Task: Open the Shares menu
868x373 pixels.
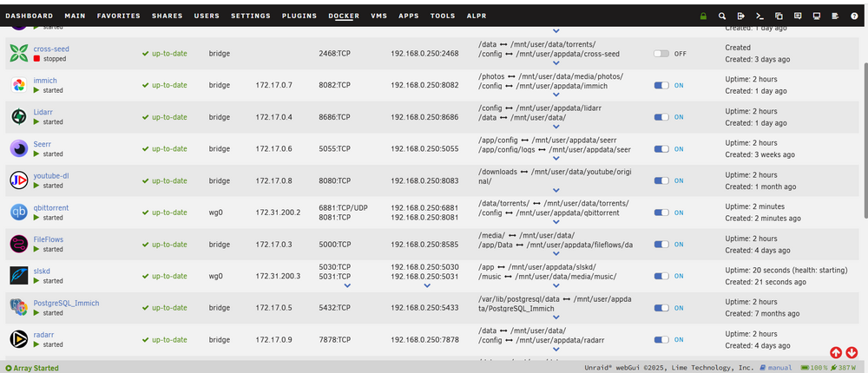Action: point(168,16)
